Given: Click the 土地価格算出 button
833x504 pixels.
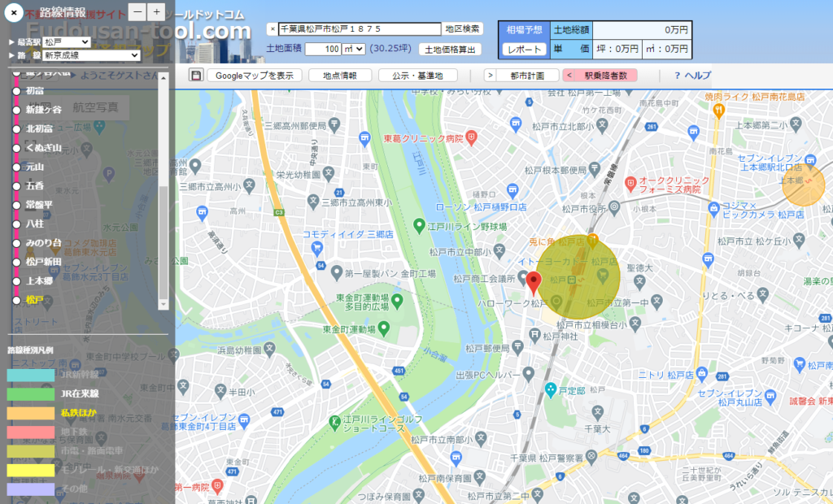Looking at the screenshot, I should click(x=450, y=50).
